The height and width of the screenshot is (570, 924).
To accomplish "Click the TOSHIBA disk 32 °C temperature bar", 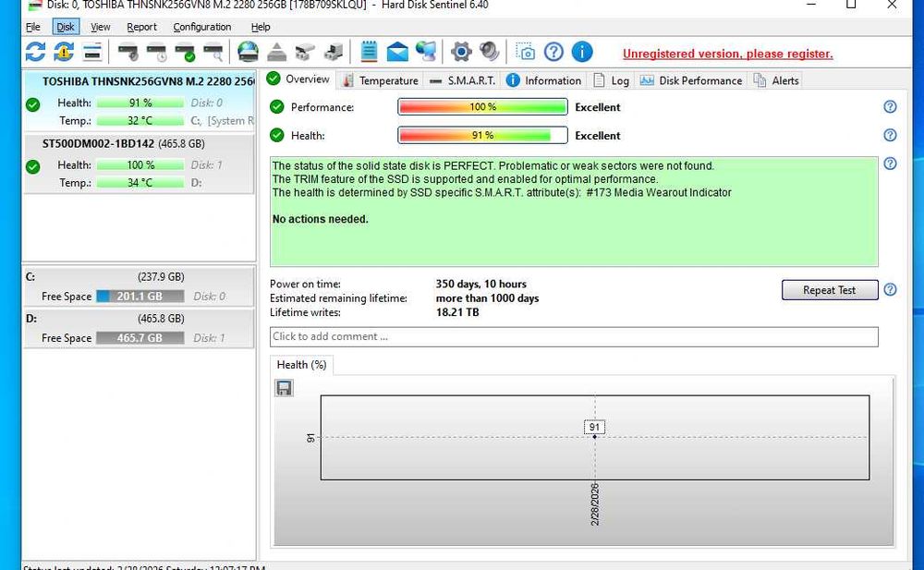I will click(x=140, y=120).
